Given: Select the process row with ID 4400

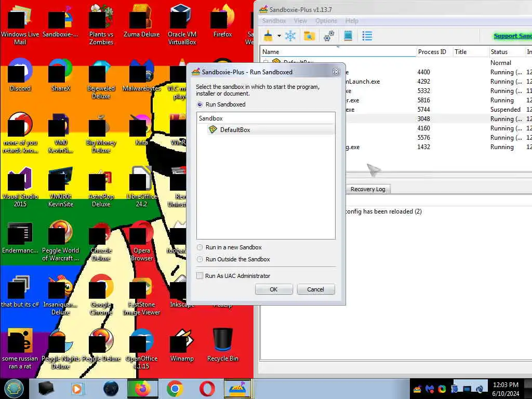Looking at the screenshot, I should pos(437,72).
